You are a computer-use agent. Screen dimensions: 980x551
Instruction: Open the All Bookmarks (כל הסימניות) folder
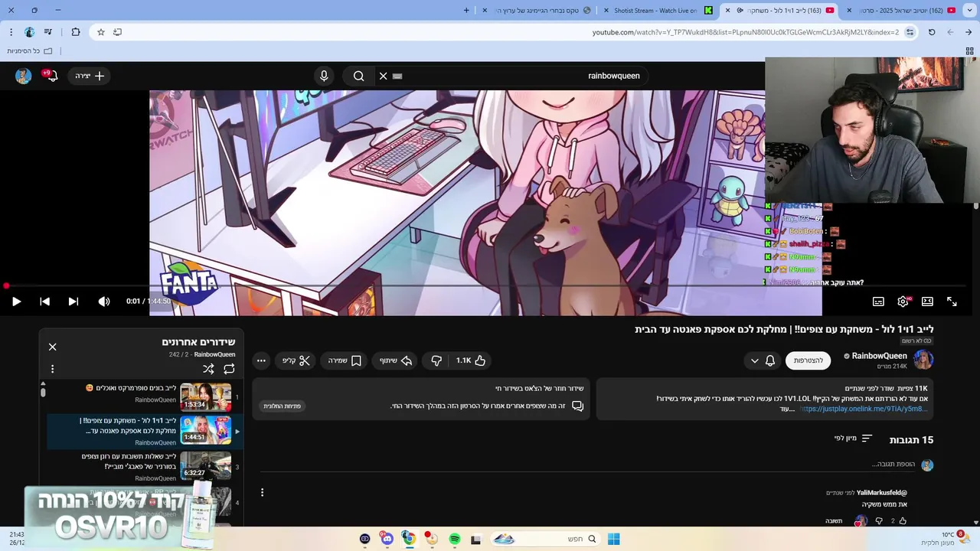(x=29, y=51)
